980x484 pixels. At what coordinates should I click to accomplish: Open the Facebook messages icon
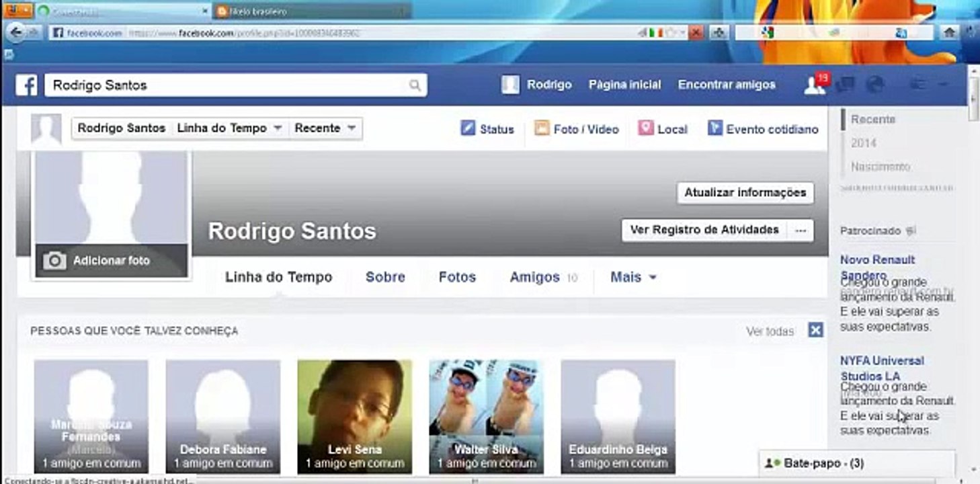pyautogui.click(x=846, y=85)
